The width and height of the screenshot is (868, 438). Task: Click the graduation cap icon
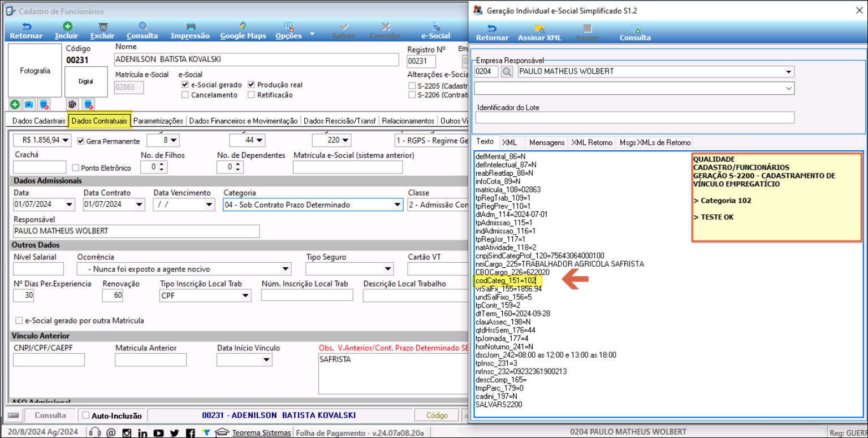click(x=222, y=433)
